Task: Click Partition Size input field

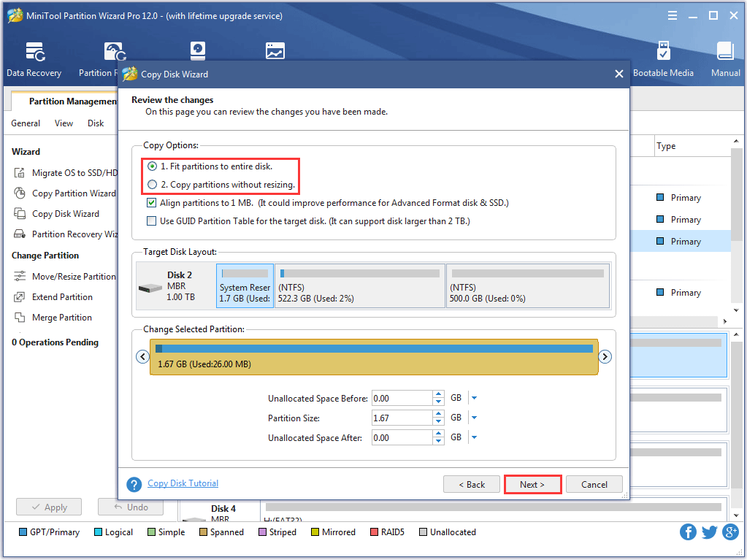Action: coord(402,418)
